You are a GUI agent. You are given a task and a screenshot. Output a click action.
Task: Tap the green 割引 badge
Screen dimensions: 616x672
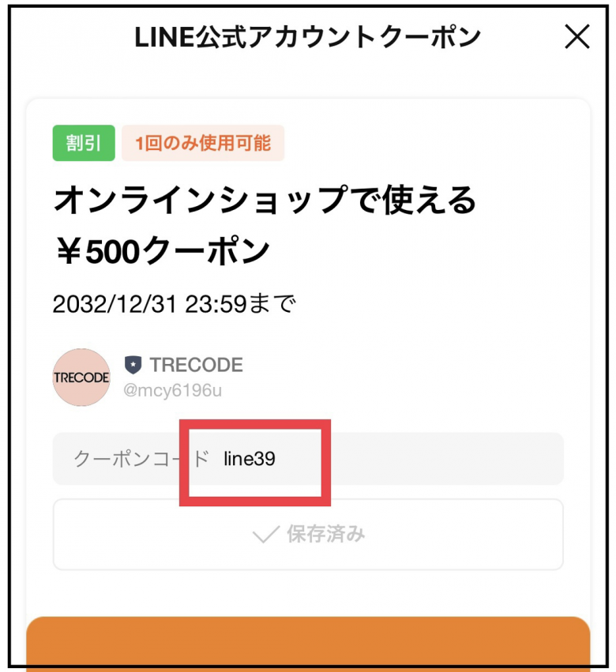83,143
